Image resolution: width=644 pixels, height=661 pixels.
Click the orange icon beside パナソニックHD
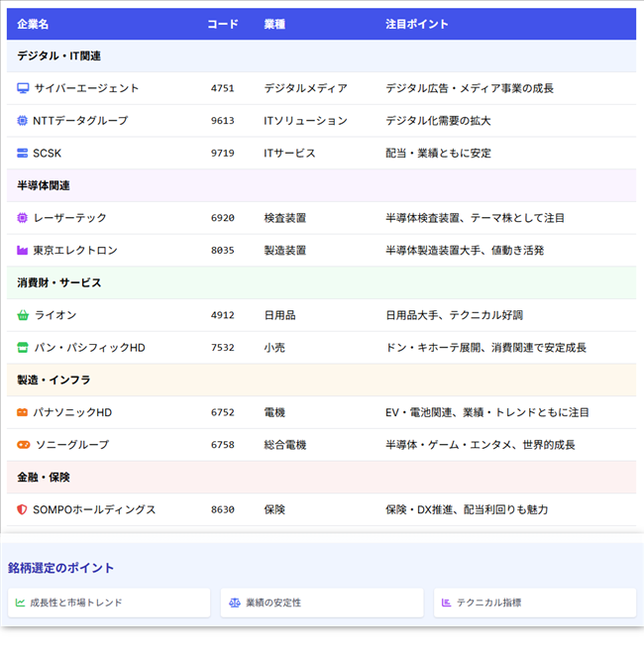point(23,412)
